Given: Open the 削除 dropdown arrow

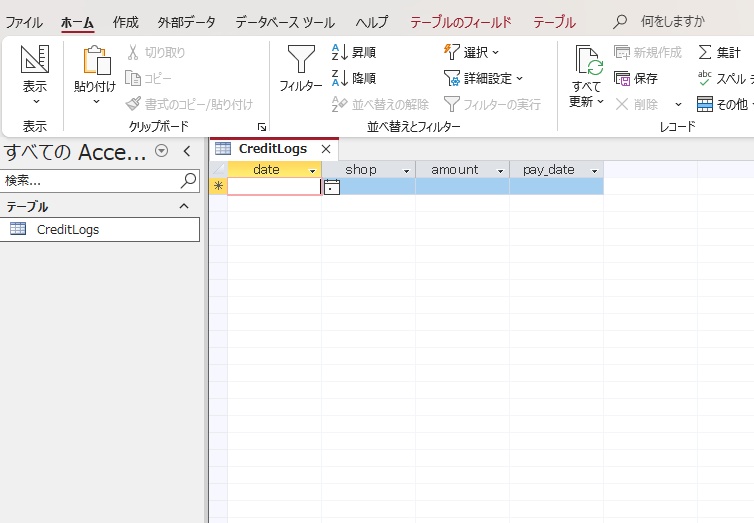Looking at the screenshot, I should tap(678, 104).
